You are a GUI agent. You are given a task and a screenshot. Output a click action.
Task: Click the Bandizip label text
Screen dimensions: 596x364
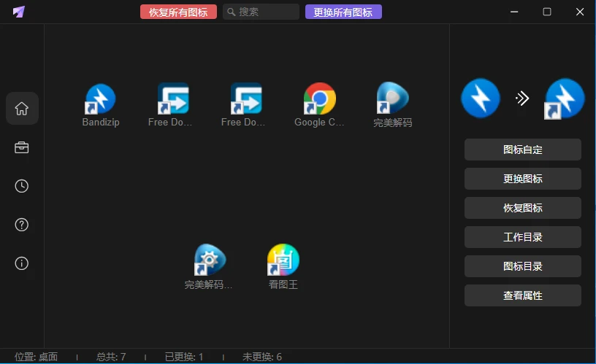[x=101, y=123]
